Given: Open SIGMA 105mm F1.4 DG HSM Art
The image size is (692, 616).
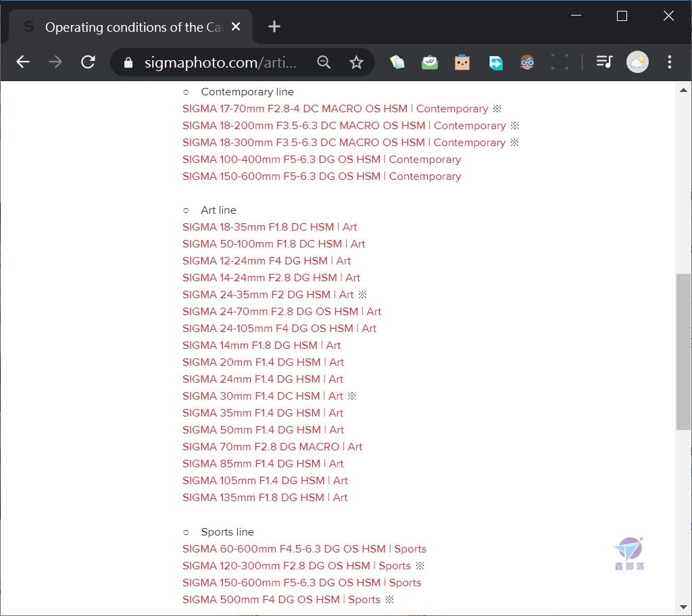Looking at the screenshot, I should (265, 481).
